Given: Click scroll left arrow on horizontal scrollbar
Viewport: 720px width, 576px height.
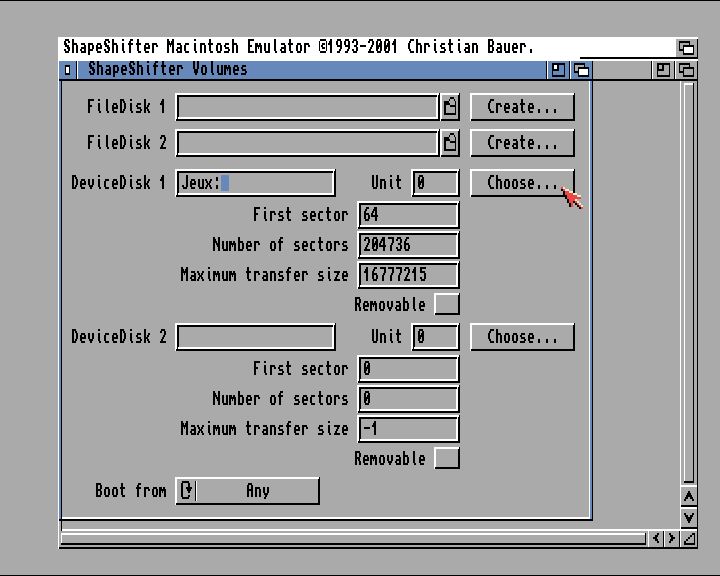Looking at the screenshot, I should coord(656,539).
